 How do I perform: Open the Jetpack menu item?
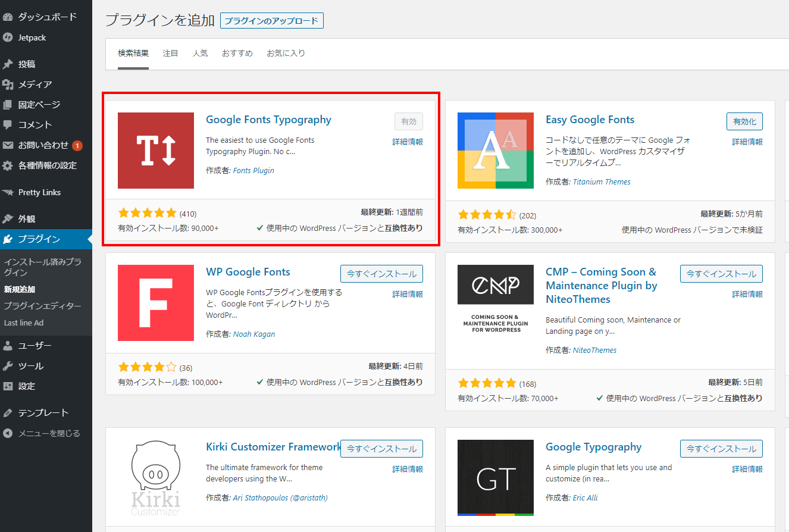[x=32, y=37]
